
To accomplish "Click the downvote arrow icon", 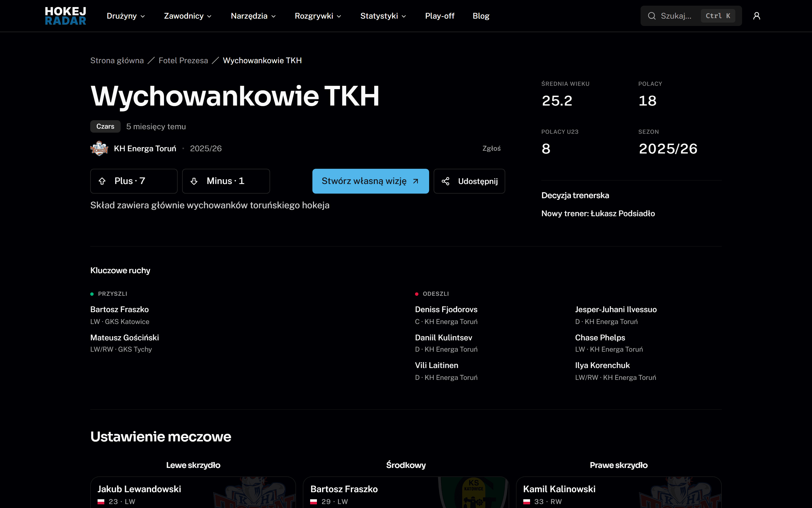I will click(194, 181).
